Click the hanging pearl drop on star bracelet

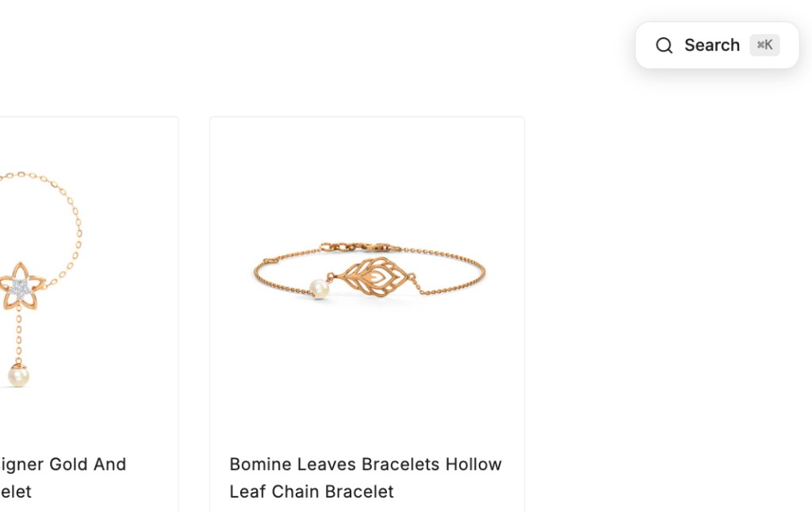click(x=19, y=376)
